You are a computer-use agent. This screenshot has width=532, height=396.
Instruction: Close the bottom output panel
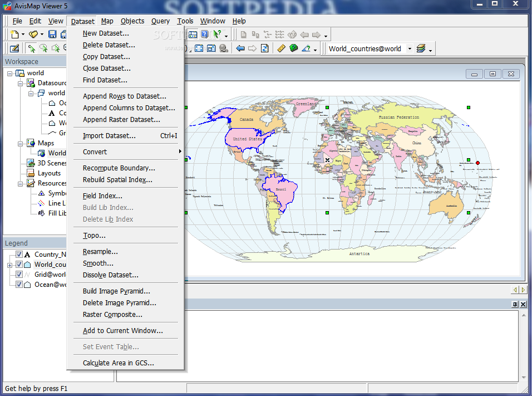point(523,304)
